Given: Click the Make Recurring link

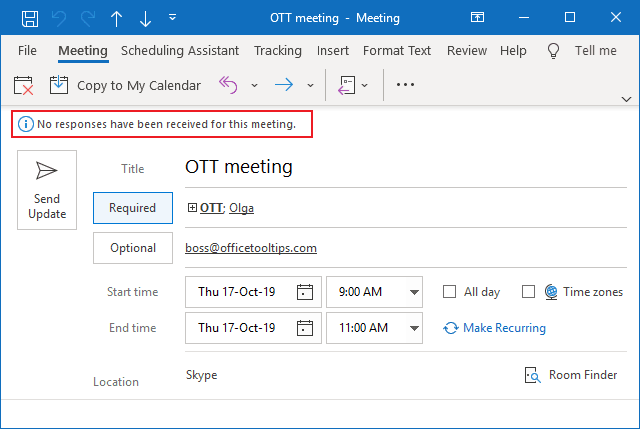Looking at the screenshot, I should (494, 328).
